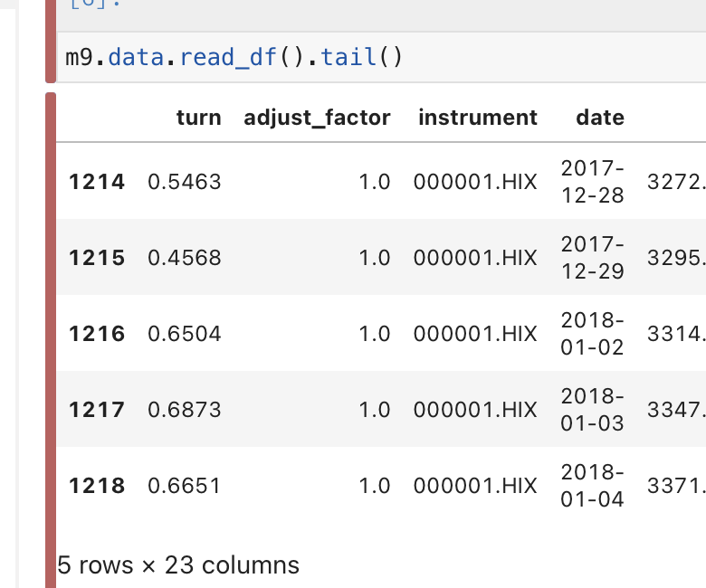
Task: Click row index 1218
Action: (x=97, y=486)
